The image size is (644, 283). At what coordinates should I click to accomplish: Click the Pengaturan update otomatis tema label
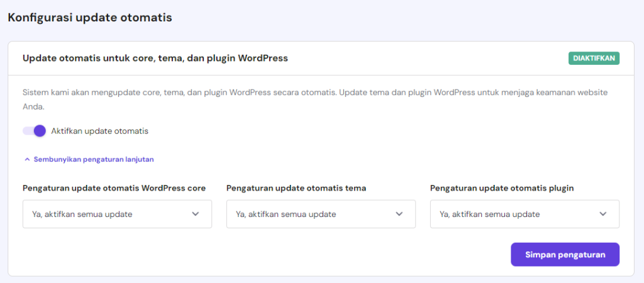(296, 188)
